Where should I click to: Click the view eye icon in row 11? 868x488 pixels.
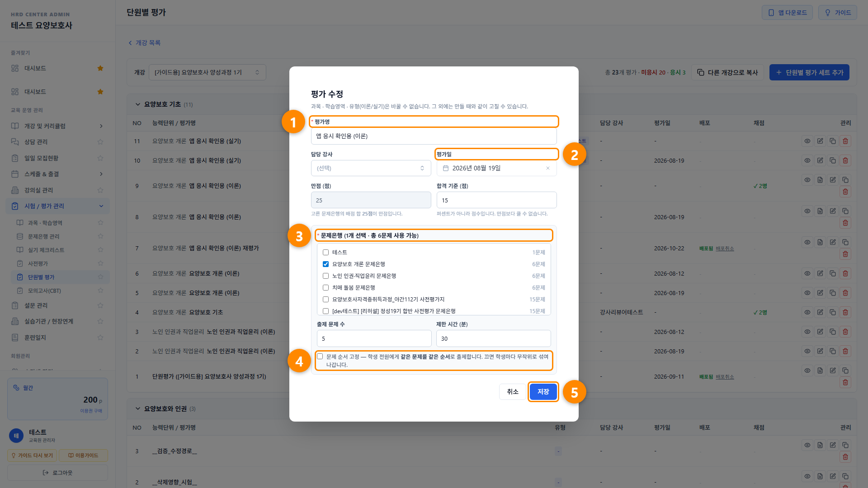click(x=807, y=141)
